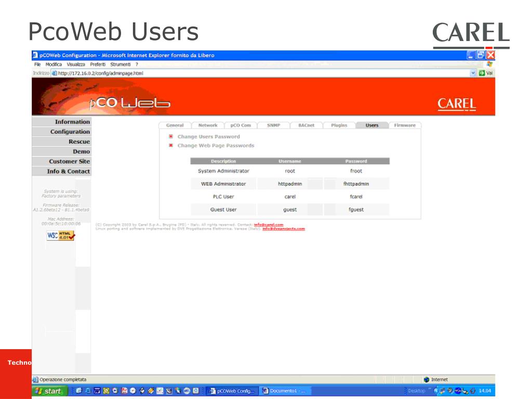Viewport: 532px width, 399px height.
Task: Click the Windows start button
Action: 49,391
